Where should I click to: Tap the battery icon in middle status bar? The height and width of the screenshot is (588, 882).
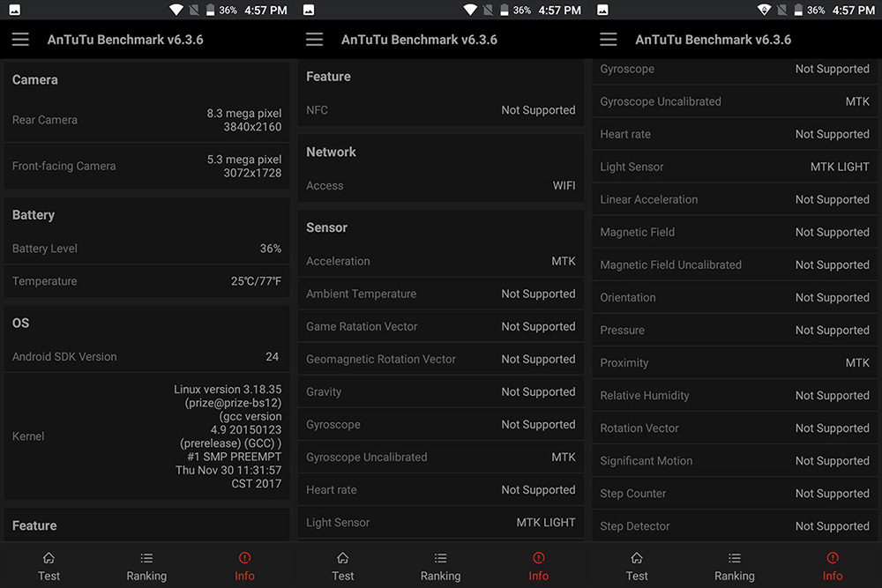point(505,10)
